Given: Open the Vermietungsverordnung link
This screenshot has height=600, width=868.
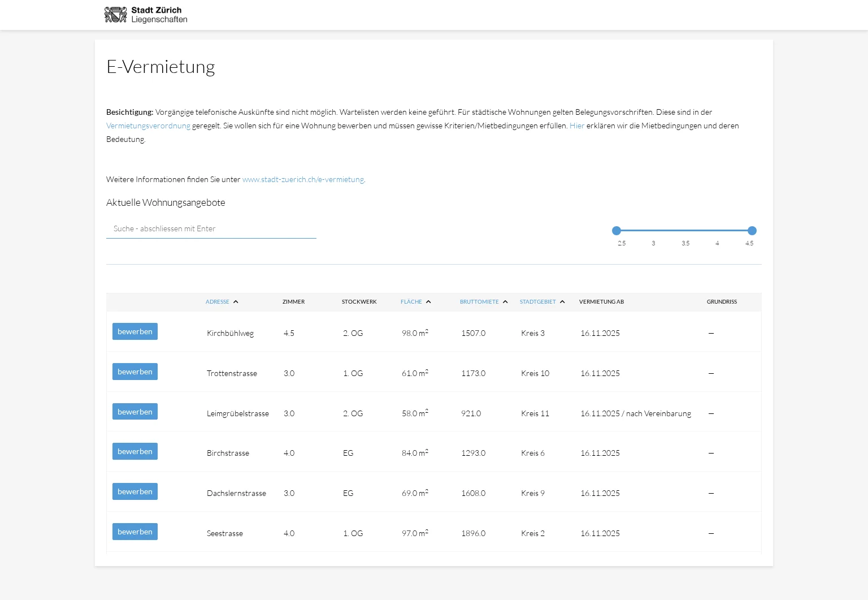Looking at the screenshot, I should (x=148, y=126).
